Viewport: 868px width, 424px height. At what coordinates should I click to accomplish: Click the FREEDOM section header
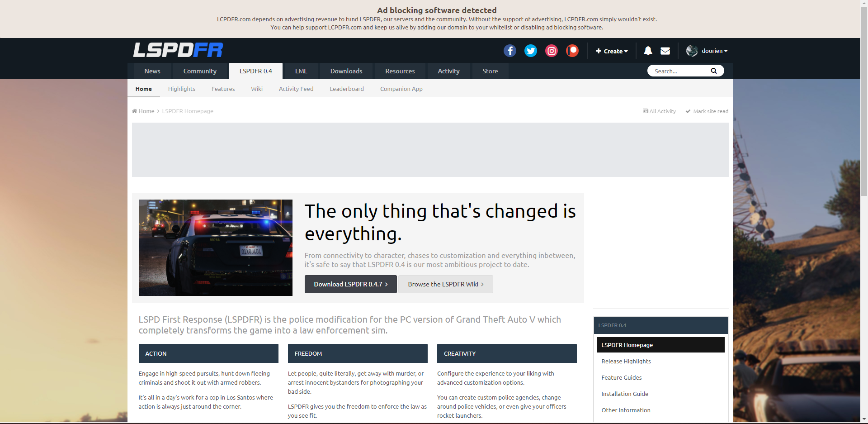click(358, 353)
